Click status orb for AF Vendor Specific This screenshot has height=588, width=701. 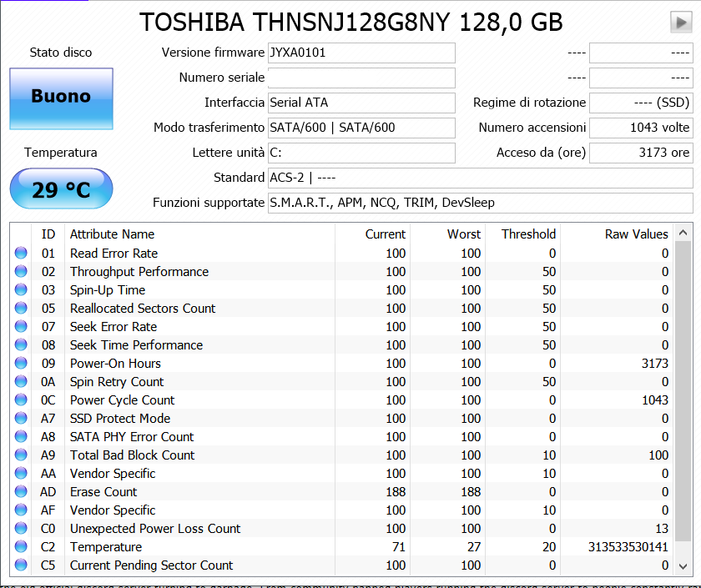(x=21, y=510)
